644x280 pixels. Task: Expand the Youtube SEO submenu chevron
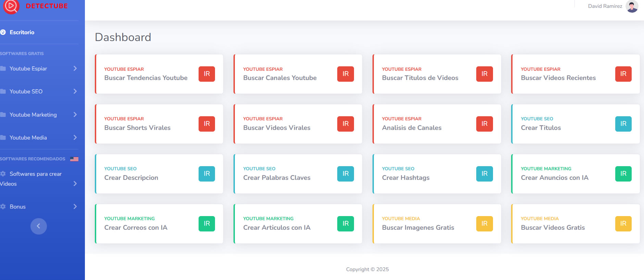coord(75,91)
